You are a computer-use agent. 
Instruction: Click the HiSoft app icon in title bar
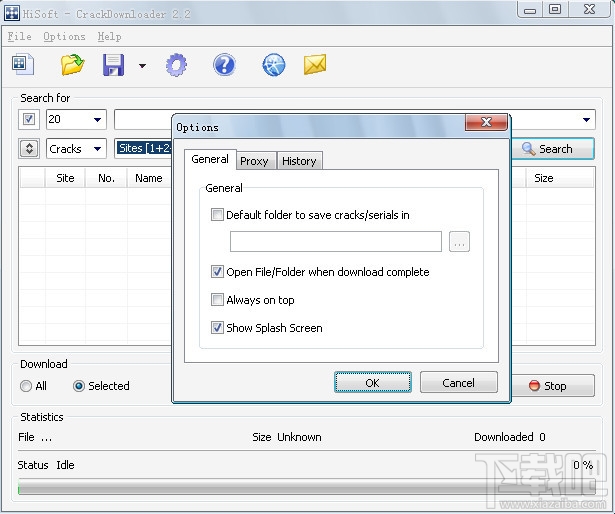click(12, 13)
